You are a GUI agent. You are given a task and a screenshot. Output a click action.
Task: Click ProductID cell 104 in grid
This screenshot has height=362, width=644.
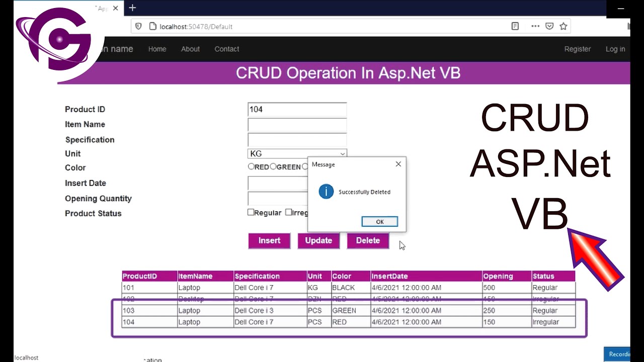point(149,322)
